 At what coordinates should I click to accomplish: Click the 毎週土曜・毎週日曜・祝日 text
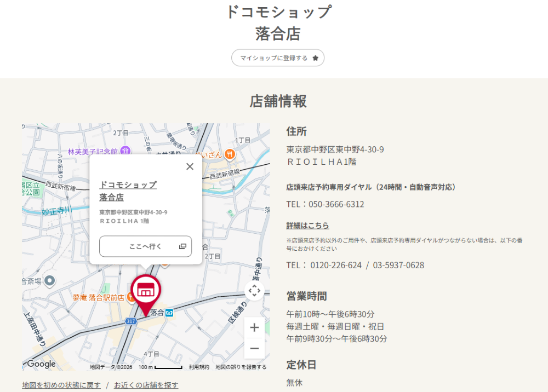point(335,327)
